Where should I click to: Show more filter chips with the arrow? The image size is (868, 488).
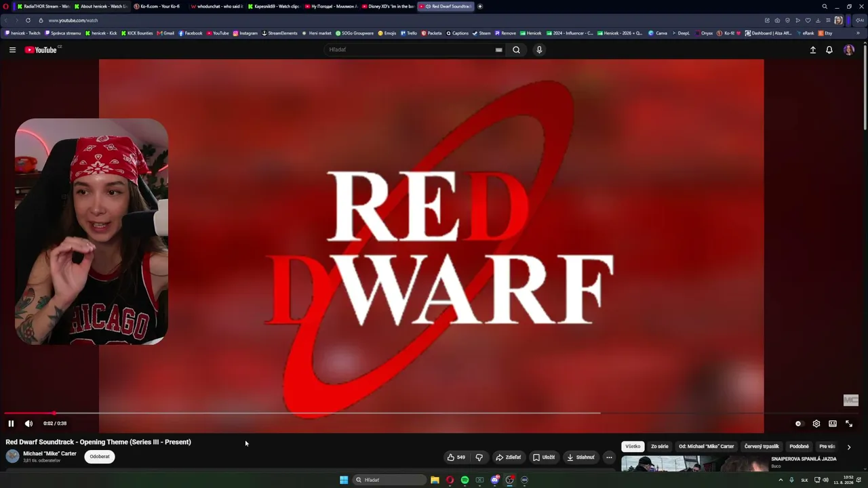pyautogui.click(x=848, y=447)
